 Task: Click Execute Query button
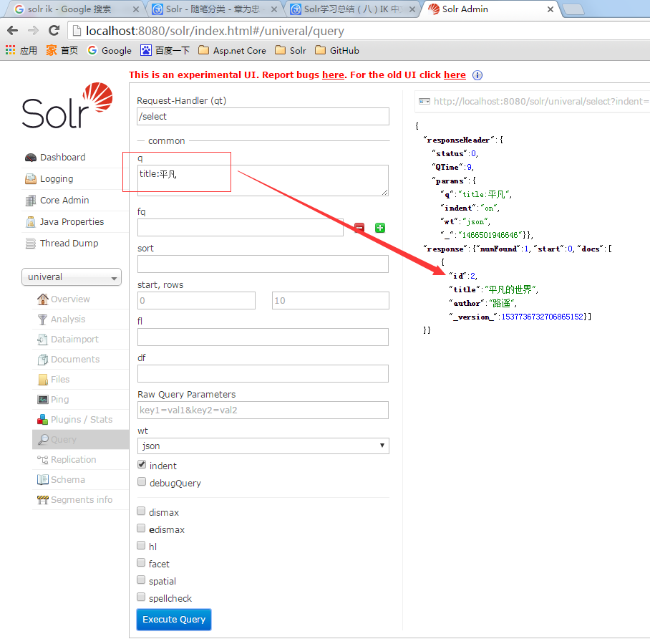point(174,620)
